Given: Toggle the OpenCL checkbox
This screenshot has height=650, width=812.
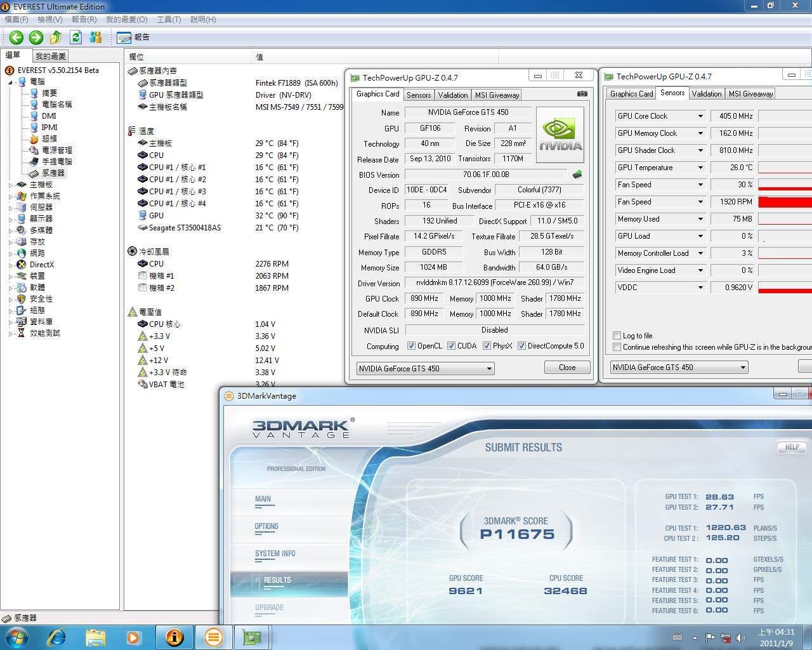Looking at the screenshot, I should coord(411,346).
